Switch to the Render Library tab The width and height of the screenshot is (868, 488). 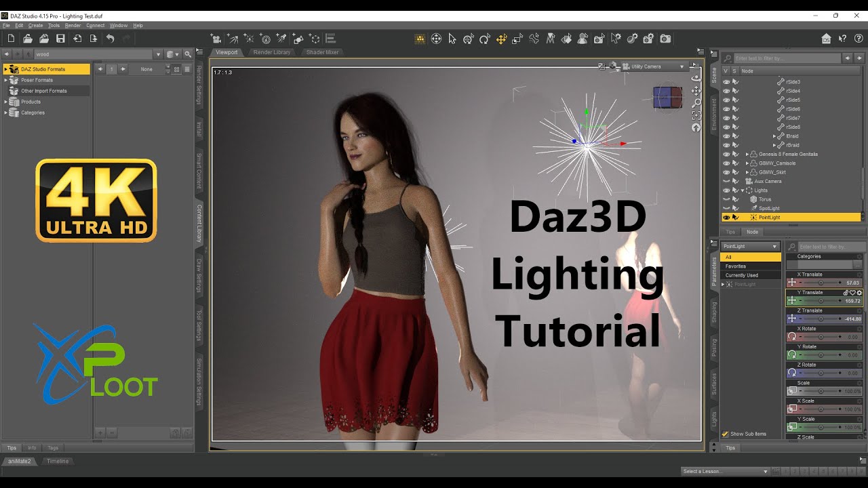tap(271, 52)
